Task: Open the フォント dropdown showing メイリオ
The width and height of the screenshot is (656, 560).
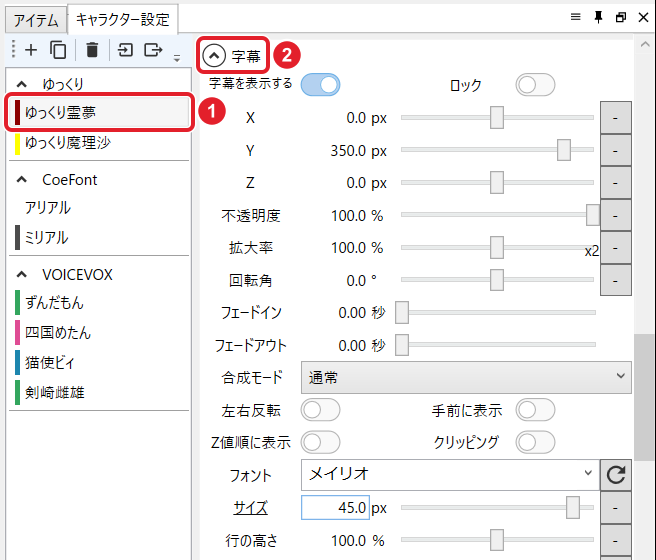Action: [x=450, y=475]
